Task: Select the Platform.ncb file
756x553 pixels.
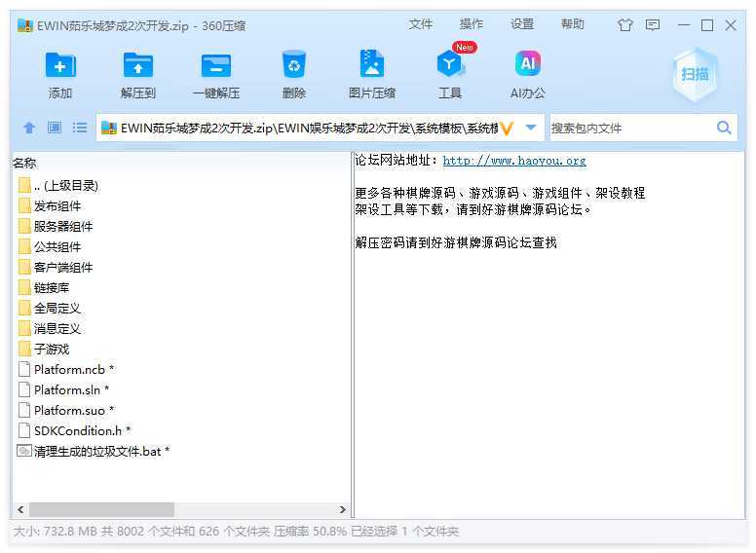Action: pyautogui.click(x=66, y=369)
